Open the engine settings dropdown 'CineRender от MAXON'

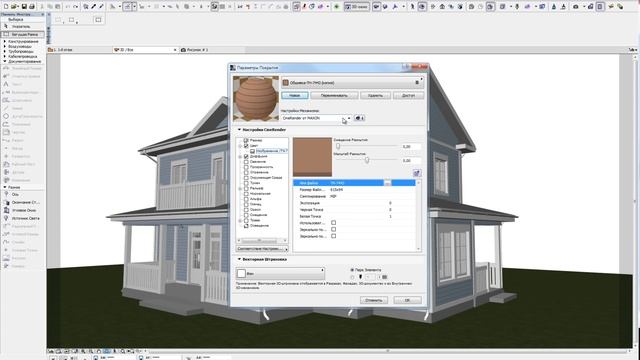[x=316, y=118]
